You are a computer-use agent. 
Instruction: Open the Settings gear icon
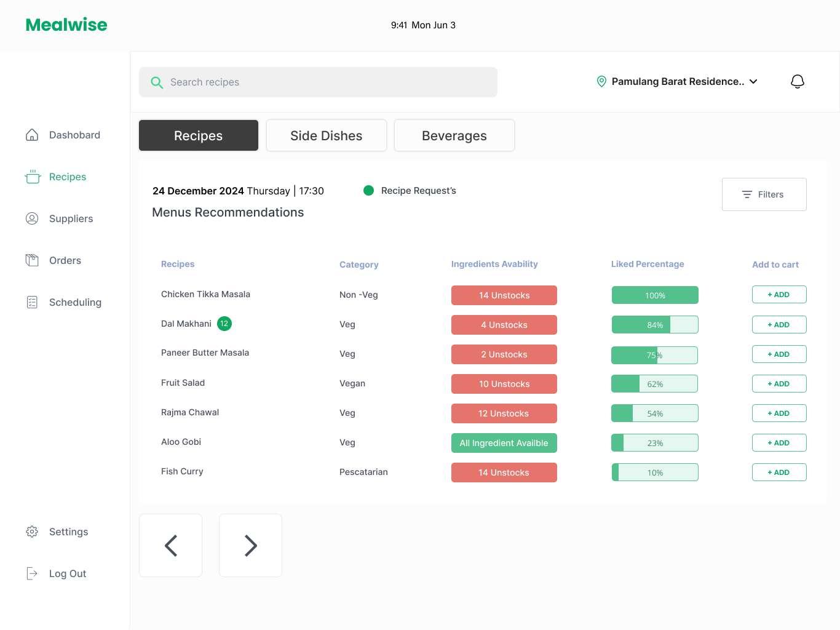point(32,532)
